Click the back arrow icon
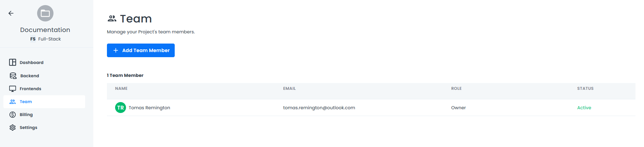This screenshot has width=644, height=147. pyautogui.click(x=11, y=13)
